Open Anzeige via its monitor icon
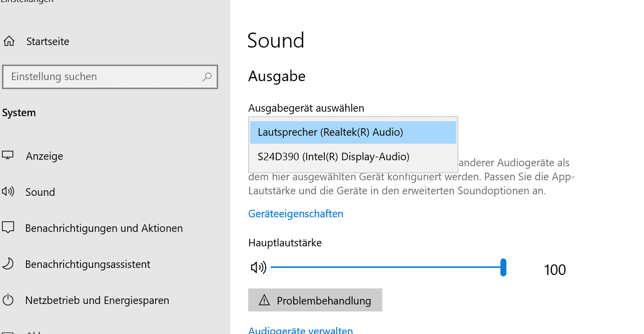 pos(8,156)
